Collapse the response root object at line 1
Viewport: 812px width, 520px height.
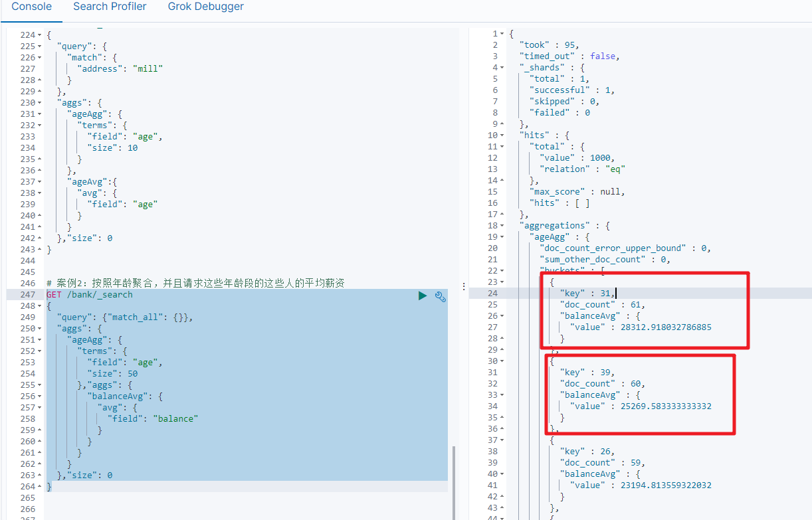[x=502, y=33]
